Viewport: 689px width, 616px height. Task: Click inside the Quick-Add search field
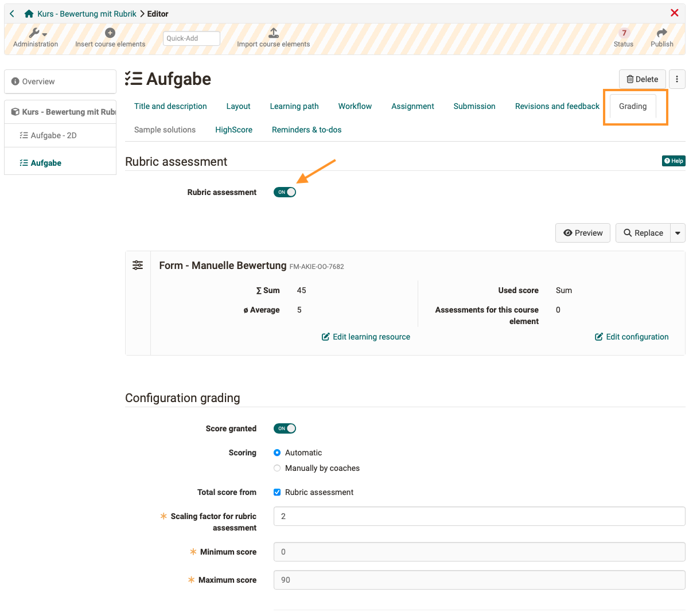click(191, 38)
